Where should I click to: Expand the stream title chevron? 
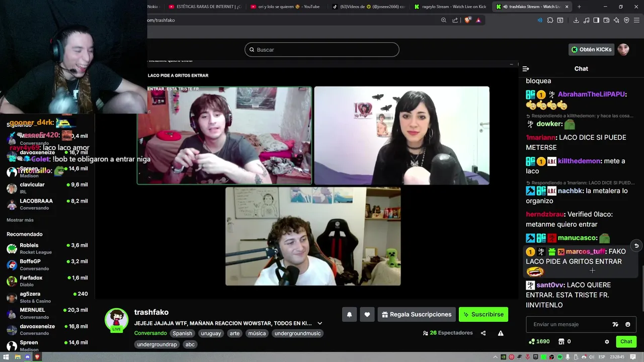(x=319, y=324)
